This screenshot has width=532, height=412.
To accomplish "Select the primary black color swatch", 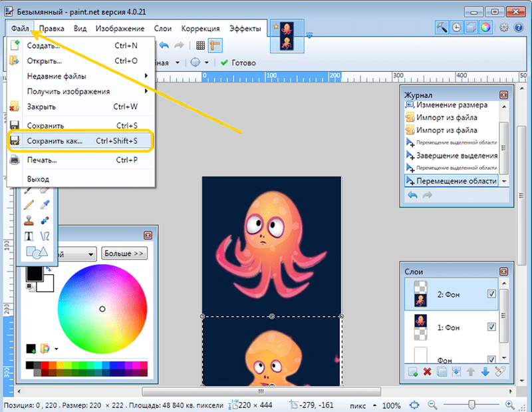I will [x=35, y=274].
